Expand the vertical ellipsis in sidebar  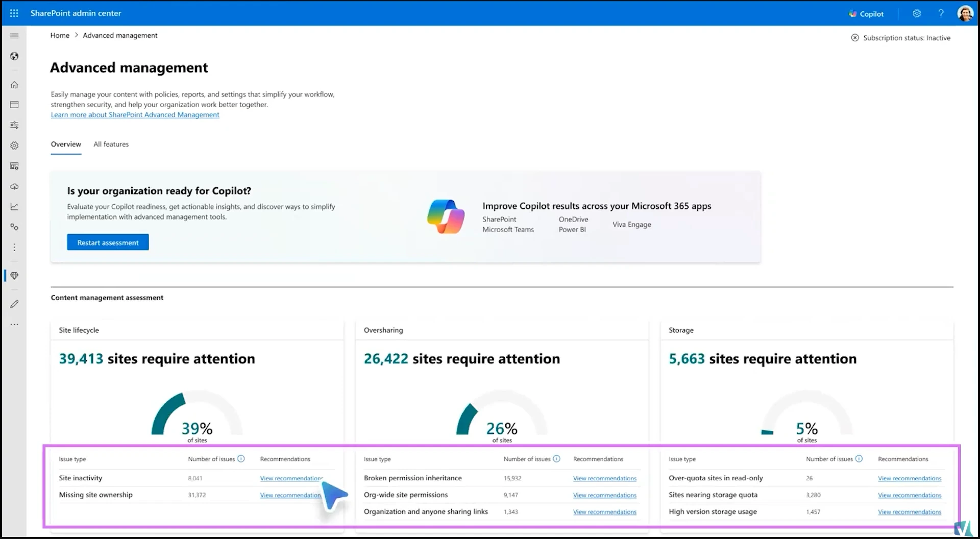[x=14, y=248]
